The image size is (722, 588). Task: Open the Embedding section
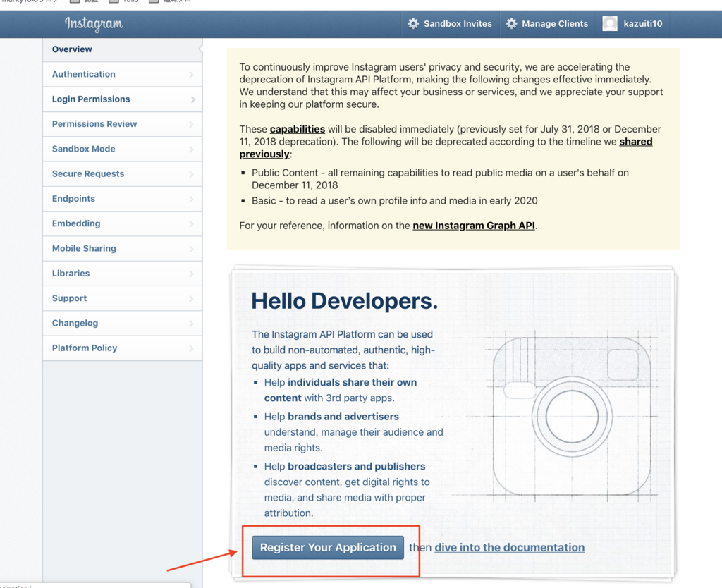coord(123,223)
